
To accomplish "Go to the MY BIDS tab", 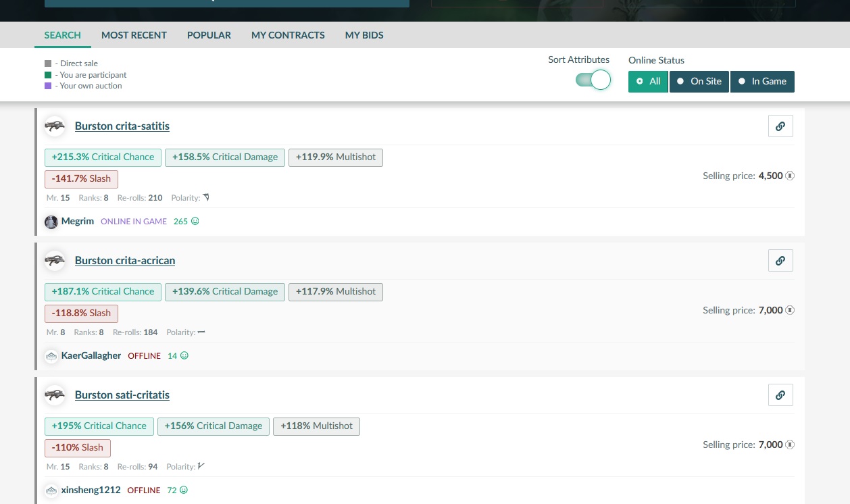I will (364, 35).
